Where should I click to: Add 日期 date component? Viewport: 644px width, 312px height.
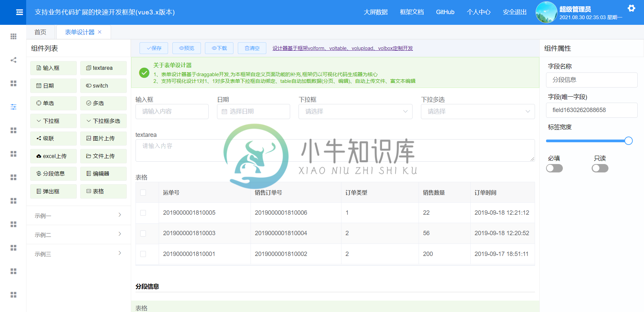pyautogui.click(x=53, y=86)
